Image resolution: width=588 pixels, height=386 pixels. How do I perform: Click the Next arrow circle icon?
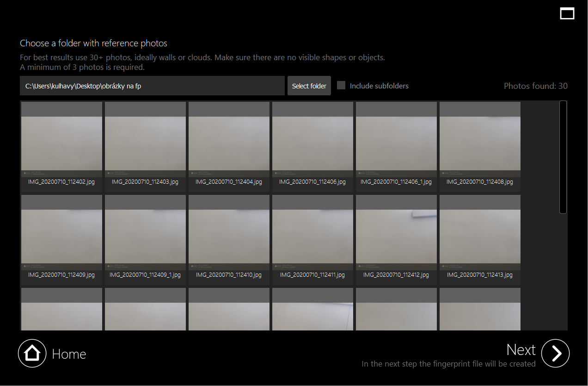tap(555, 354)
